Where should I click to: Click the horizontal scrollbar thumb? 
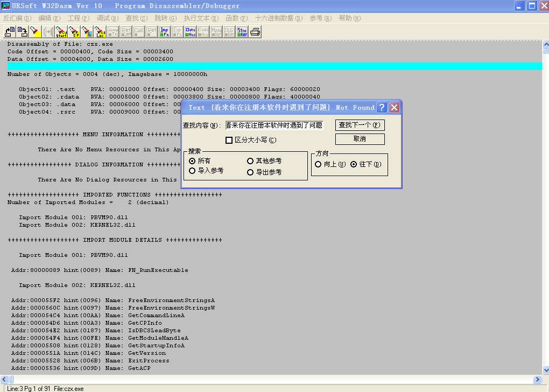11,380
